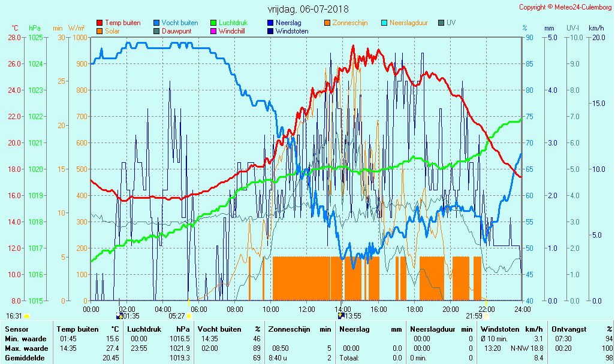Click the sunrise icon next to 05:27

189,316
